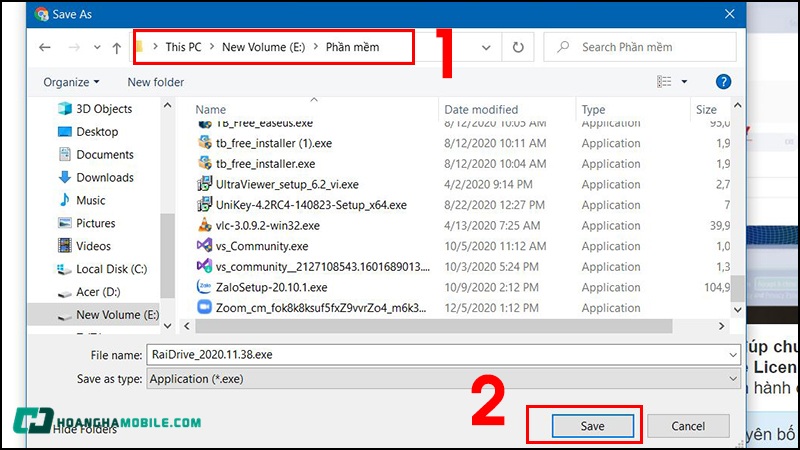Create a New folder
Image resolution: width=800 pixels, height=450 pixels.
point(155,81)
